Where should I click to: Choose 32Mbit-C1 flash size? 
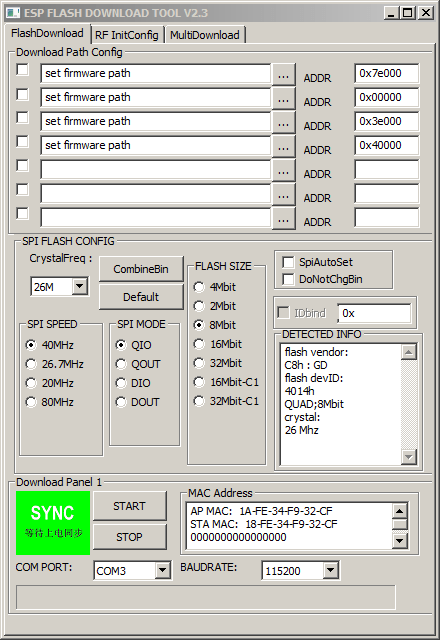pos(226,401)
